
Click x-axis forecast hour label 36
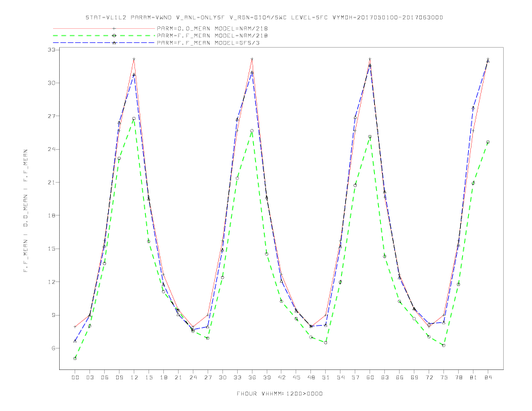coord(252,377)
